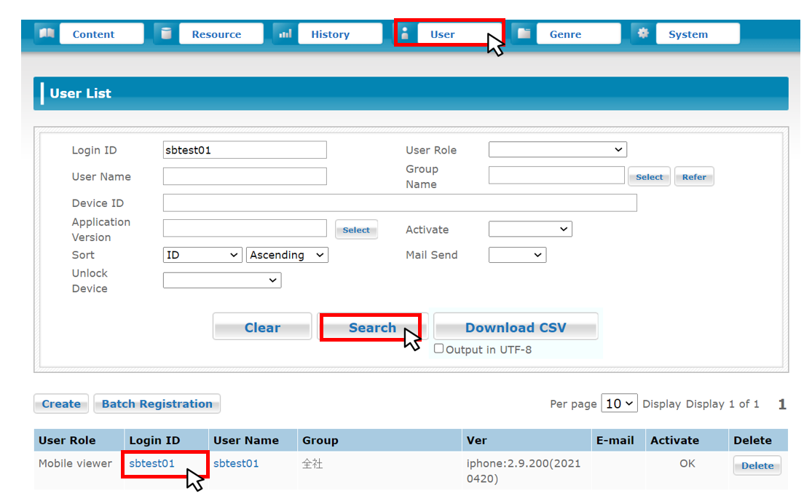Focus the Device ID input field
The width and height of the screenshot is (812, 504).
tap(400, 202)
